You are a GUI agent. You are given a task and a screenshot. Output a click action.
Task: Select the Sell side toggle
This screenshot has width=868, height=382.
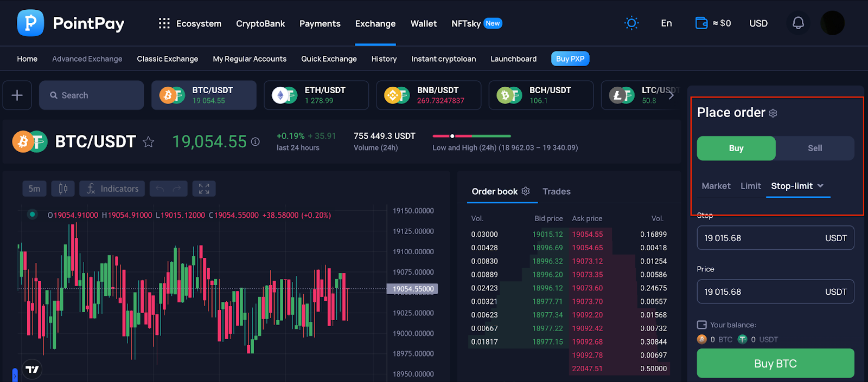(x=815, y=148)
